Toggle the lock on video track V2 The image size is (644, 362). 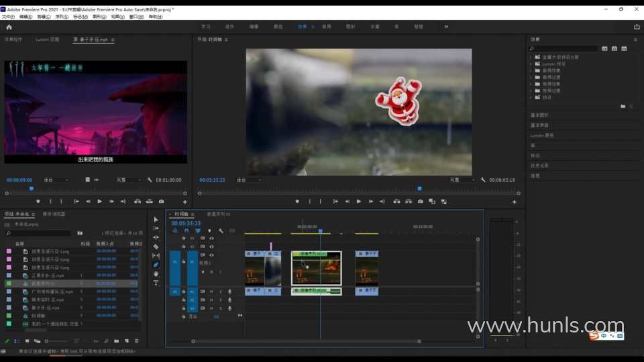tap(184, 246)
